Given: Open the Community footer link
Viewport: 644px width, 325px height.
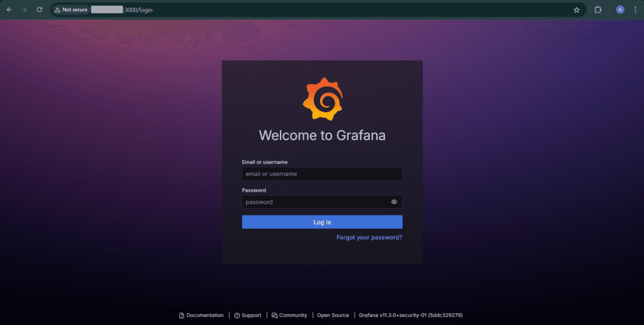Looking at the screenshot, I should tap(289, 315).
